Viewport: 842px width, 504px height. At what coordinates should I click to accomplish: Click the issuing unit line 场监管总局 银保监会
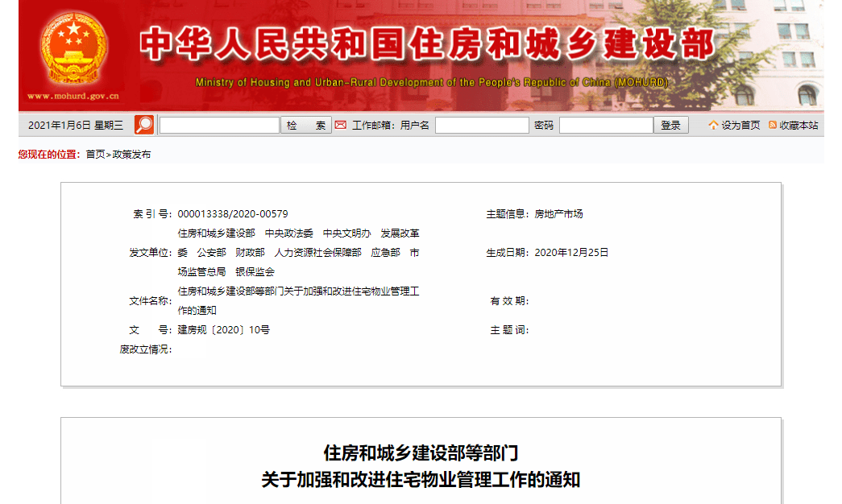coord(226,271)
